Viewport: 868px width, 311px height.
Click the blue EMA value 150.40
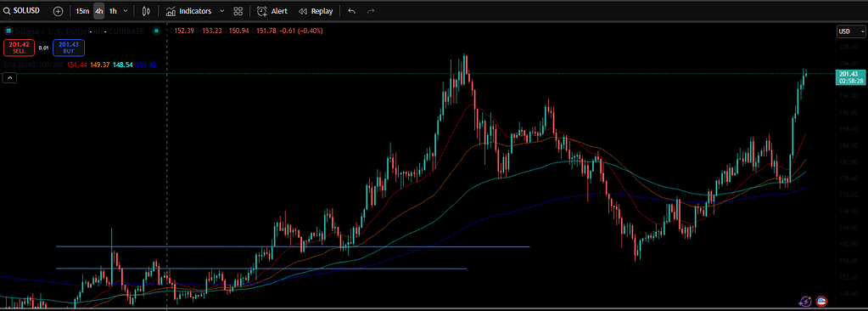coord(145,65)
